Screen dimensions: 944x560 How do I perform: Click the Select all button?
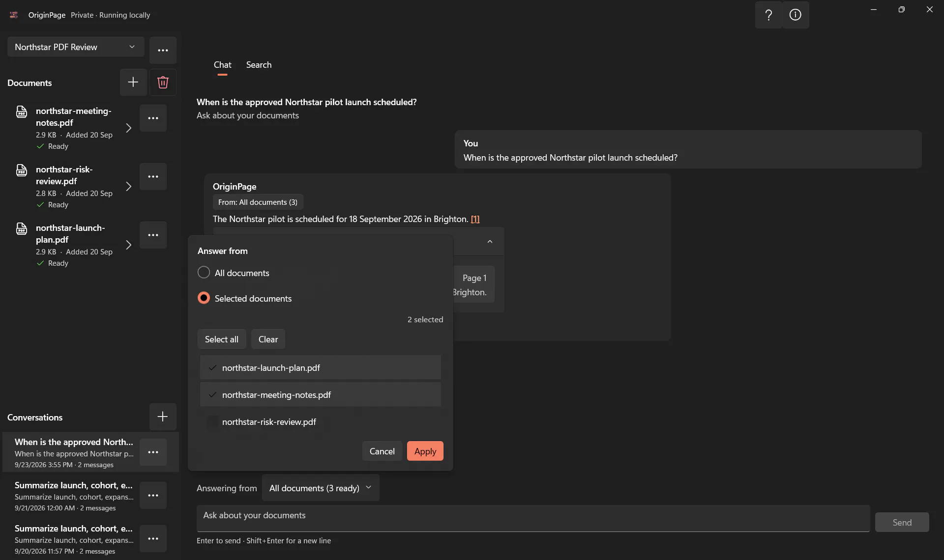222,339
